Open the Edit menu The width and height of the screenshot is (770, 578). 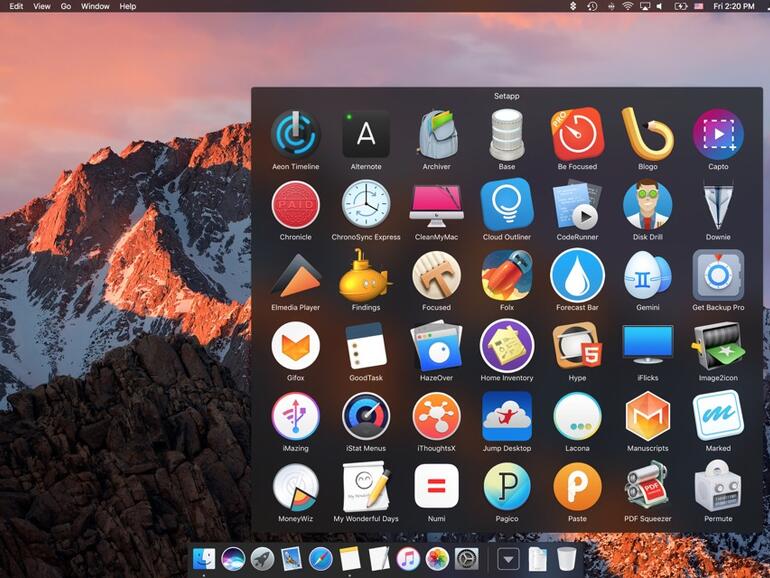pyautogui.click(x=16, y=6)
